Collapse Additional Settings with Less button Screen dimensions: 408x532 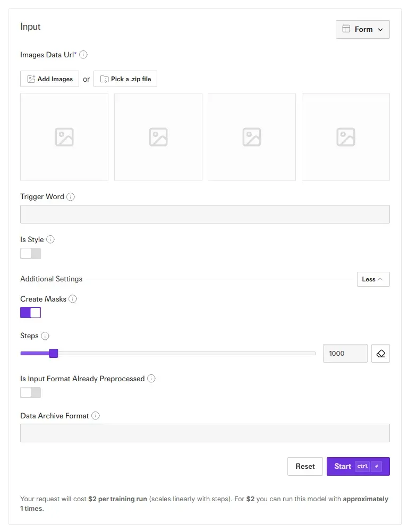point(373,279)
